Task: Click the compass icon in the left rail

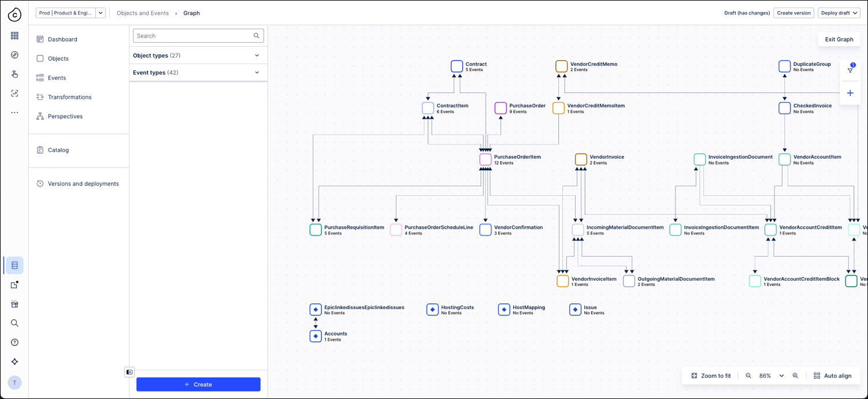Action: 14,54
